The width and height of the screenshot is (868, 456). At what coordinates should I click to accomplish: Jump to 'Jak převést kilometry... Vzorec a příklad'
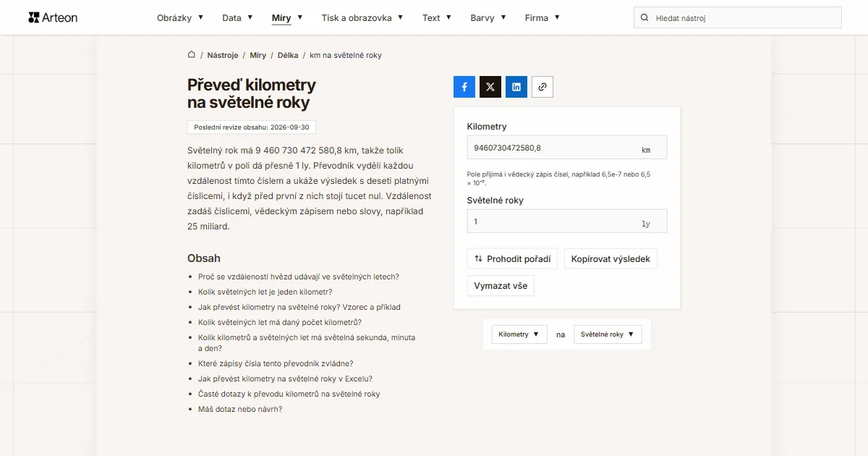point(299,307)
